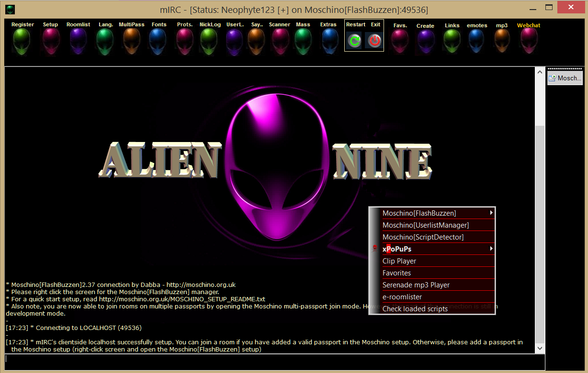Open Setup via the pink alien icon
This screenshot has height=373, width=588.
point(51,41)
